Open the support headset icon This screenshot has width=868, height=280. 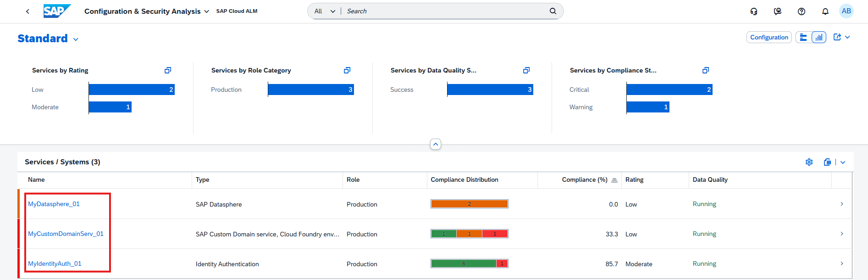point(754,11)
